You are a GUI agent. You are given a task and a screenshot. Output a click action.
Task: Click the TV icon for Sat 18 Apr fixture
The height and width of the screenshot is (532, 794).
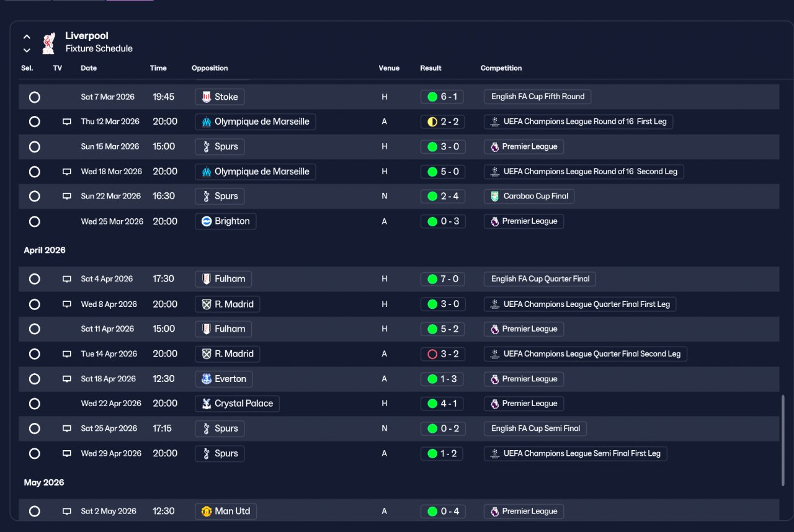[x=67, y=379]
